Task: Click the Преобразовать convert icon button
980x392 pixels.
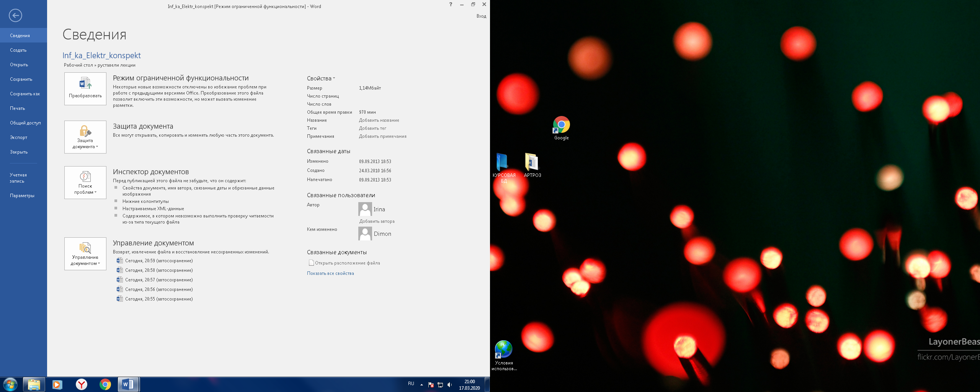Action: pos(85,88)
